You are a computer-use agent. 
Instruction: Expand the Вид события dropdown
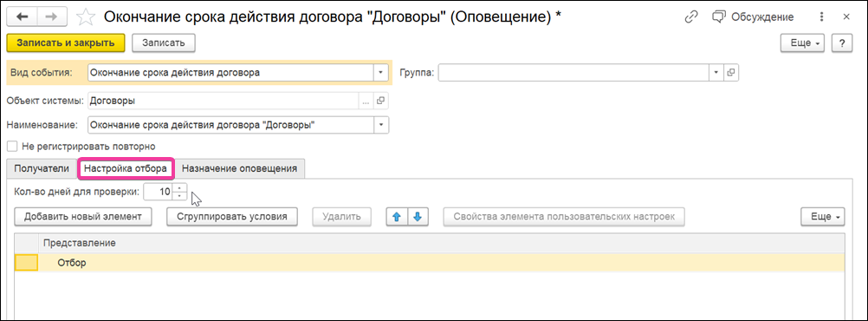(x=380, y=73)
